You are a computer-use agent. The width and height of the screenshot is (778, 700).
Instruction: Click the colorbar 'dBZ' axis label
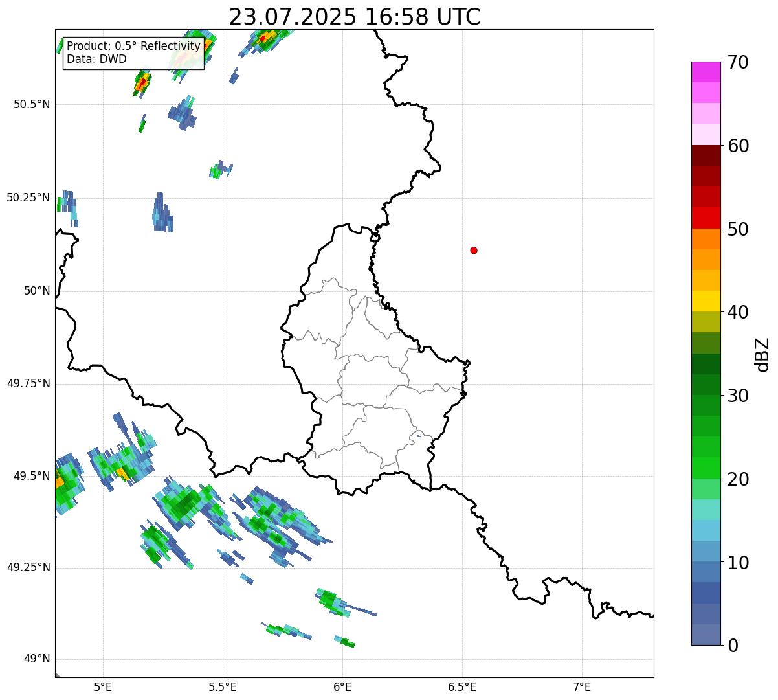click(762, 354)
